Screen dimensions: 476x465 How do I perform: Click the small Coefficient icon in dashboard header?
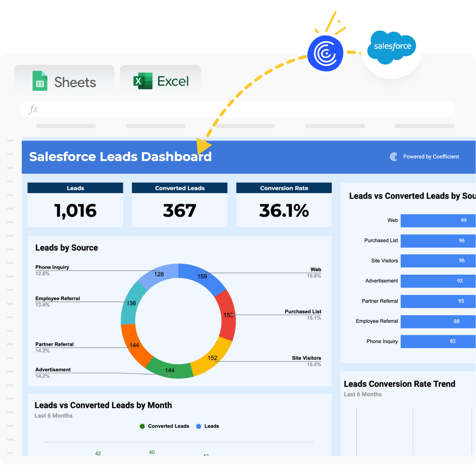tap(393, 157)
